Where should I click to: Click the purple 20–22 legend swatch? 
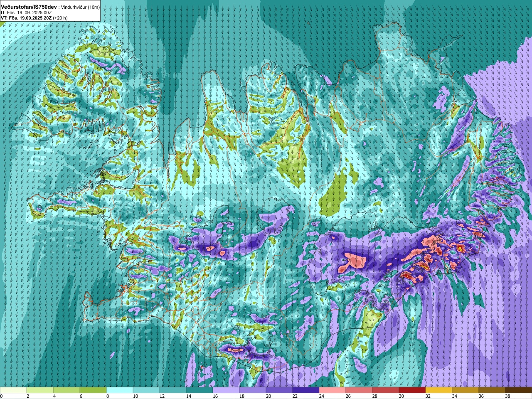coord(279,390)
